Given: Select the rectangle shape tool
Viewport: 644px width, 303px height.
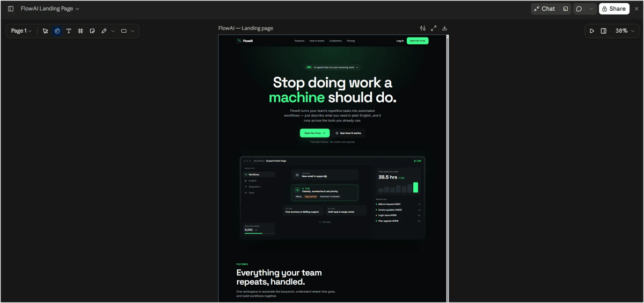Looking at the screenshot, I should tap(124, 31).
